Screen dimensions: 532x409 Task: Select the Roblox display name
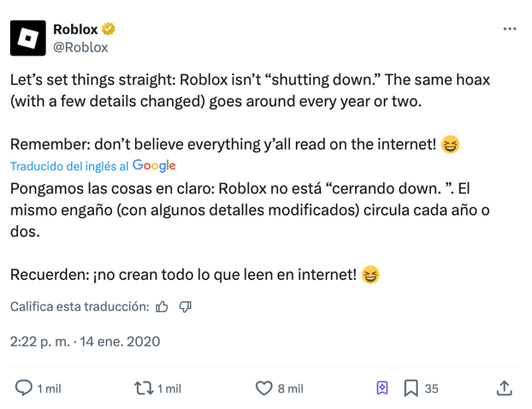(75, 29)
